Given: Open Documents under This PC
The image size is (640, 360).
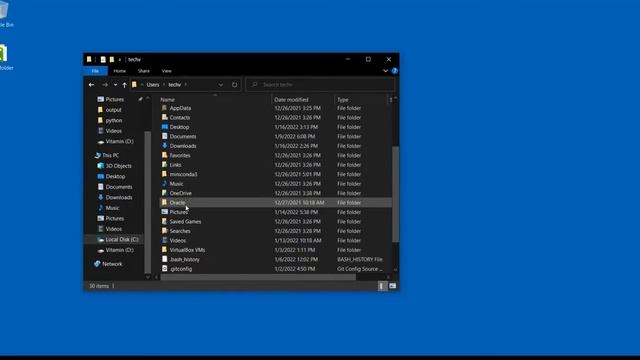Looking at the screenshot, I should click(119, 187).
